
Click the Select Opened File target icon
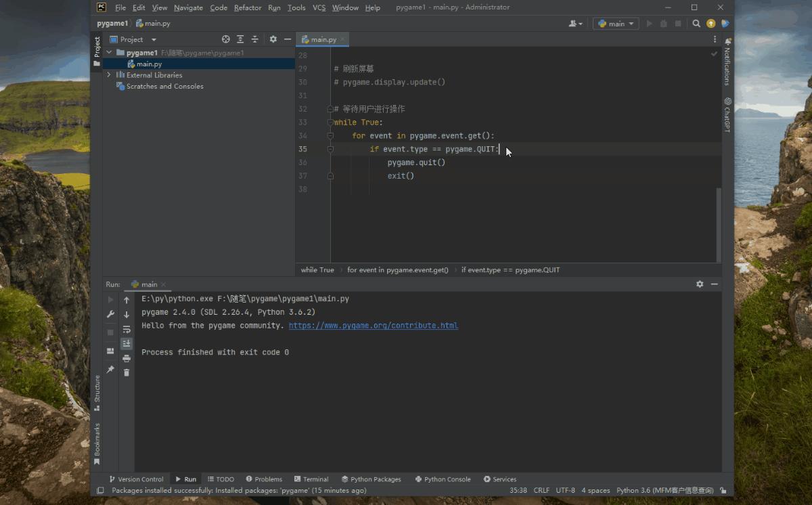tap(226, 39)
